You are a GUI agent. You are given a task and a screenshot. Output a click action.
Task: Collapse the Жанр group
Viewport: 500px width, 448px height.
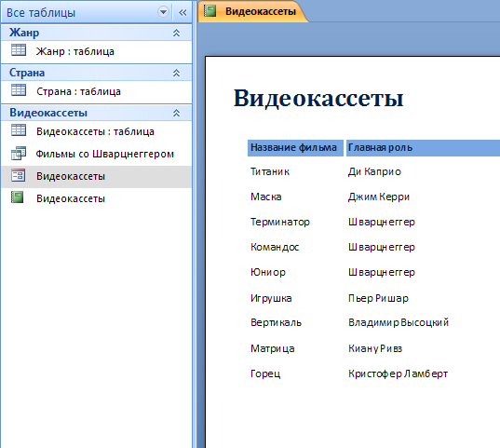click(x=176, y=33)
